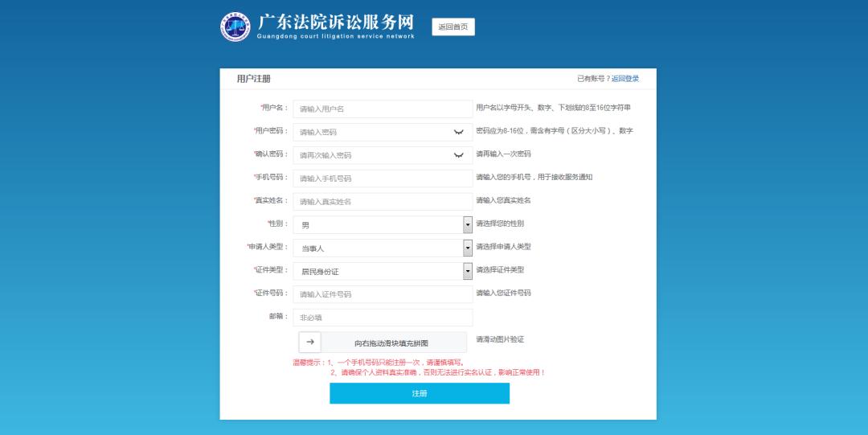Viewport: 868px width, 435px height.
Task: Click the Guangdong court emblem logo
Action: [x=235, y=27]
